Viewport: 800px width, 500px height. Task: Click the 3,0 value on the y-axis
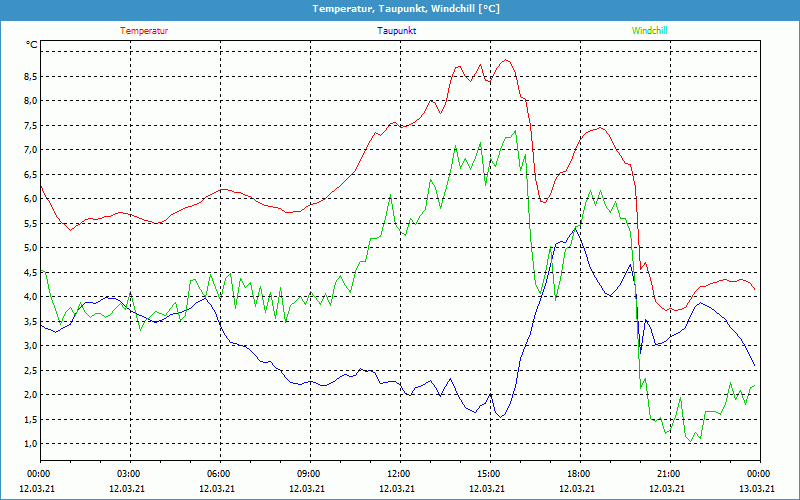coord(30,346)
